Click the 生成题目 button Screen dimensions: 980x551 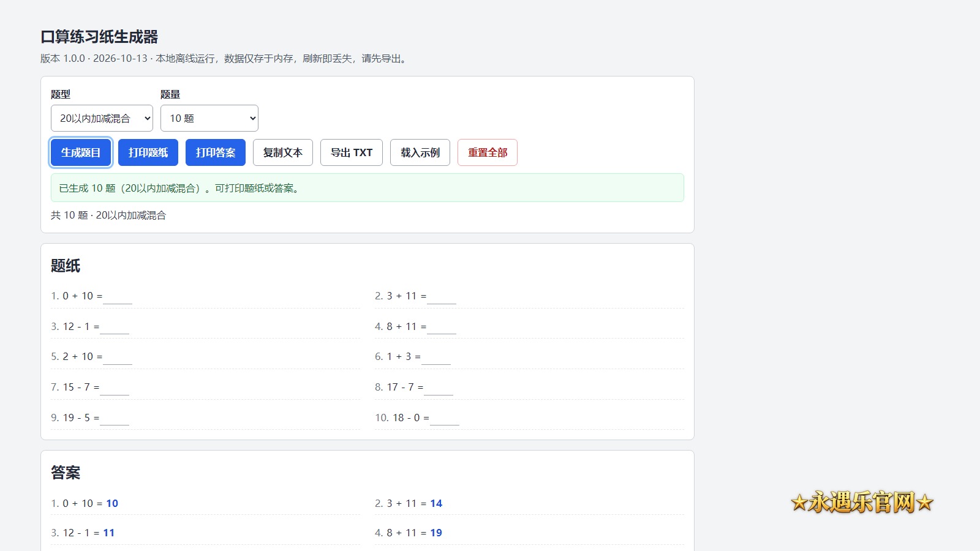pos(81,152)
